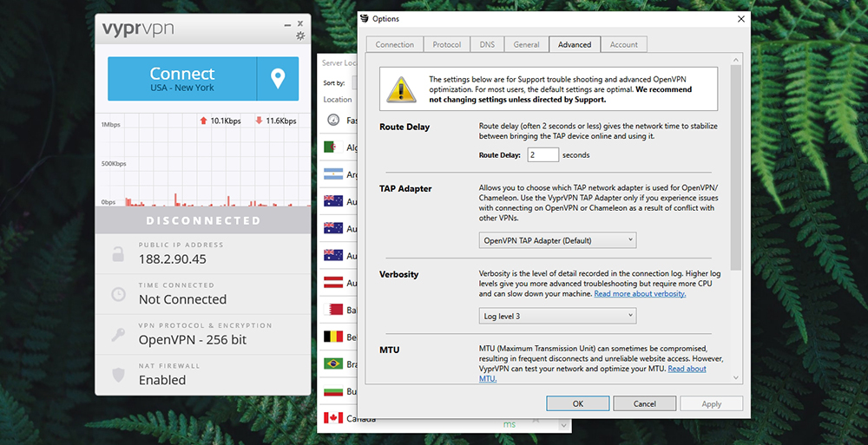Click Apply in Options dialog
Screen dimensions: 868x445
(x=712, y=403)
